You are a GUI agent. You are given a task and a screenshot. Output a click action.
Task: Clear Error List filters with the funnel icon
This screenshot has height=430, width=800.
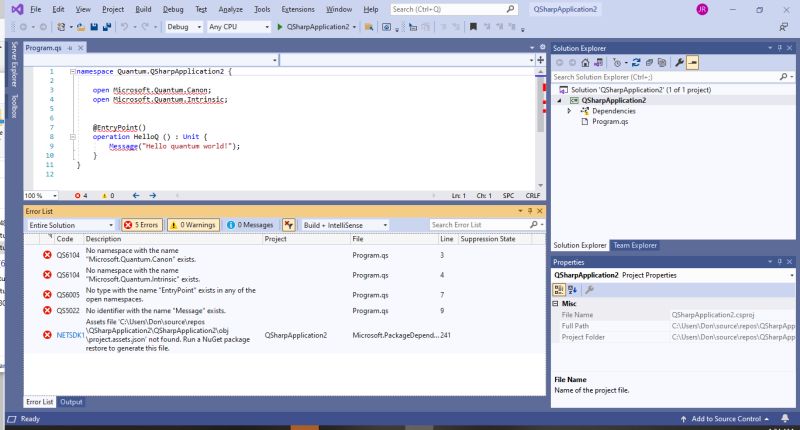pos(289,225)
